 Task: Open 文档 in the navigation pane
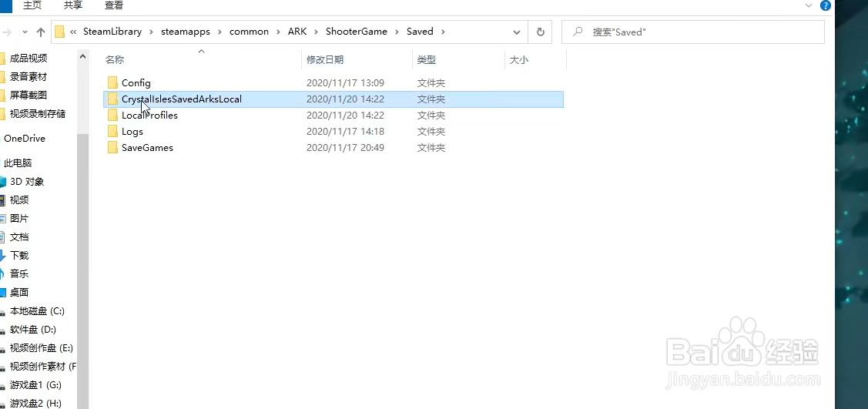click(19, 237)
